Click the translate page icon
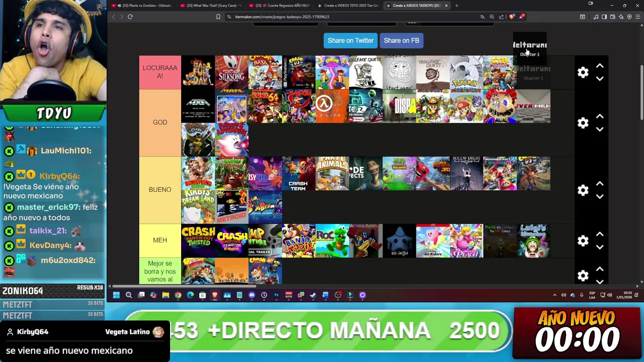Screen dimensions: 644x362 click(482, 17)
